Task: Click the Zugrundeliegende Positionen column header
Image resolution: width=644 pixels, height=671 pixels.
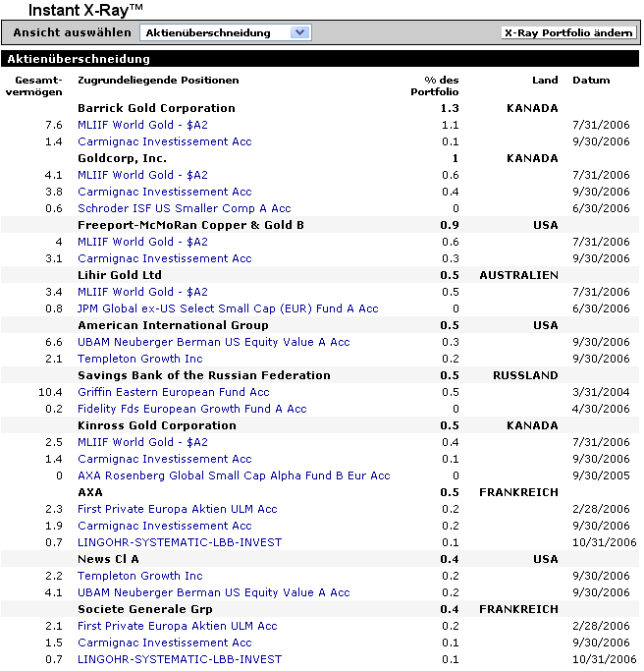Action: pos(158,81)
